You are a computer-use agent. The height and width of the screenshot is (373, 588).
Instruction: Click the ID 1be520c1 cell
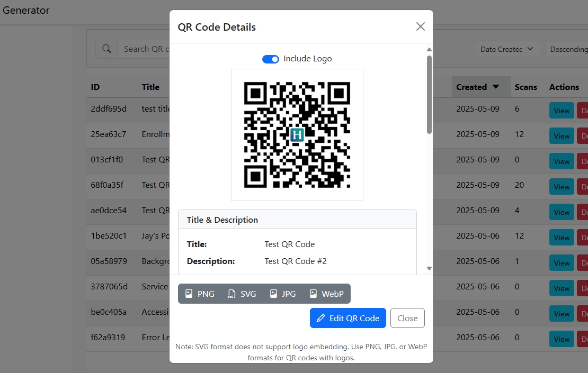tap(109, 236)
